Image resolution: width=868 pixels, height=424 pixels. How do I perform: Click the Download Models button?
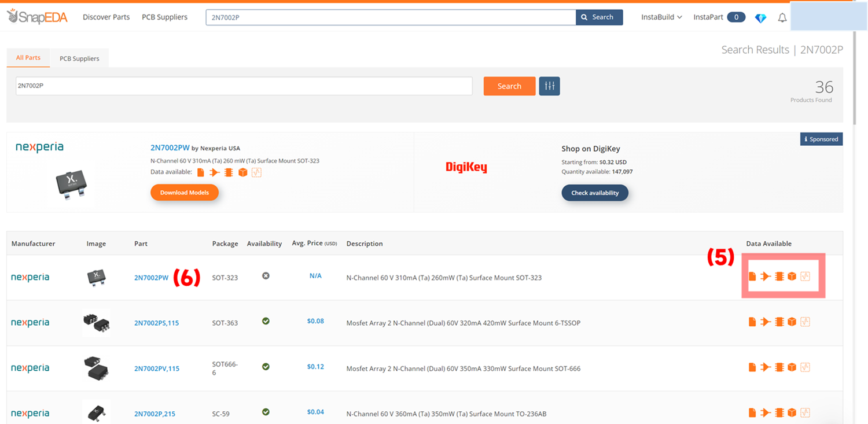click(185, 193)
